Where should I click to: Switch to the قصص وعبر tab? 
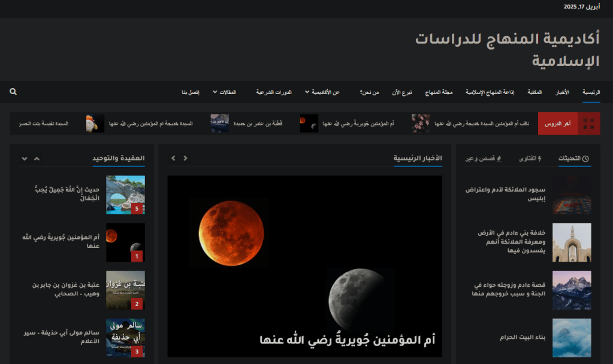(x=483, y=159)
